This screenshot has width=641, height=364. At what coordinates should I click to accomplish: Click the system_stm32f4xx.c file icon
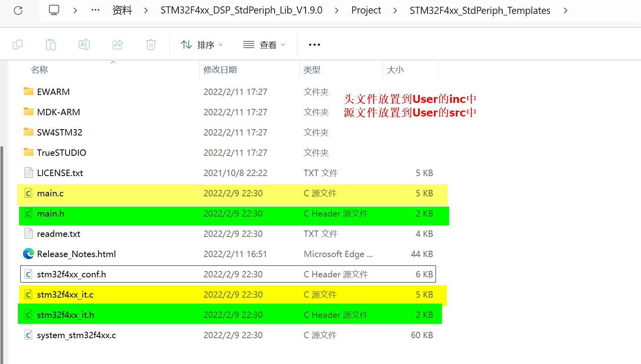point(29,335)
